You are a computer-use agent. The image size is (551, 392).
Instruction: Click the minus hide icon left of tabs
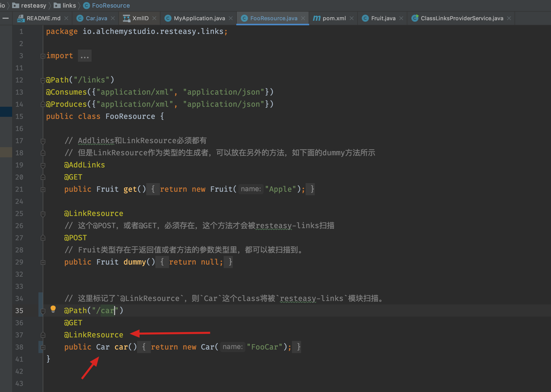tap(6, 18)
